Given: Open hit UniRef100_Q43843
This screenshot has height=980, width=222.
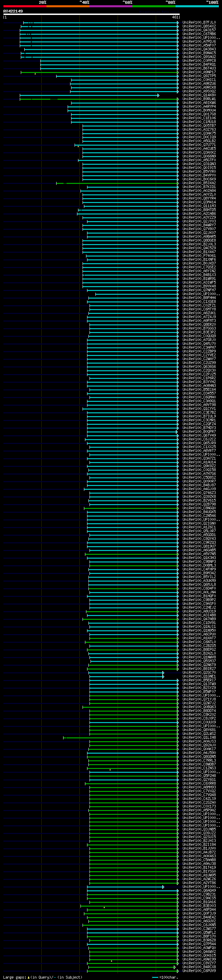Looking at the screenshot, I should coord(199,49).
